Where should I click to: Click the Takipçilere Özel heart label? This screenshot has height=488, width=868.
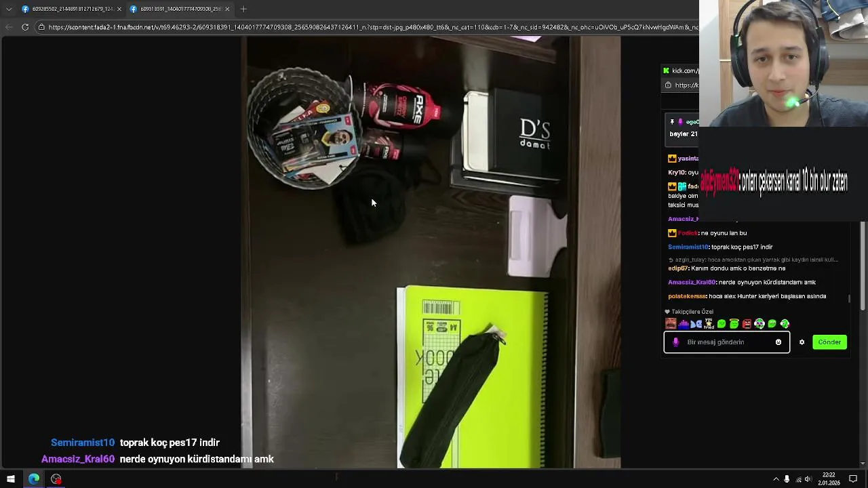689,312
